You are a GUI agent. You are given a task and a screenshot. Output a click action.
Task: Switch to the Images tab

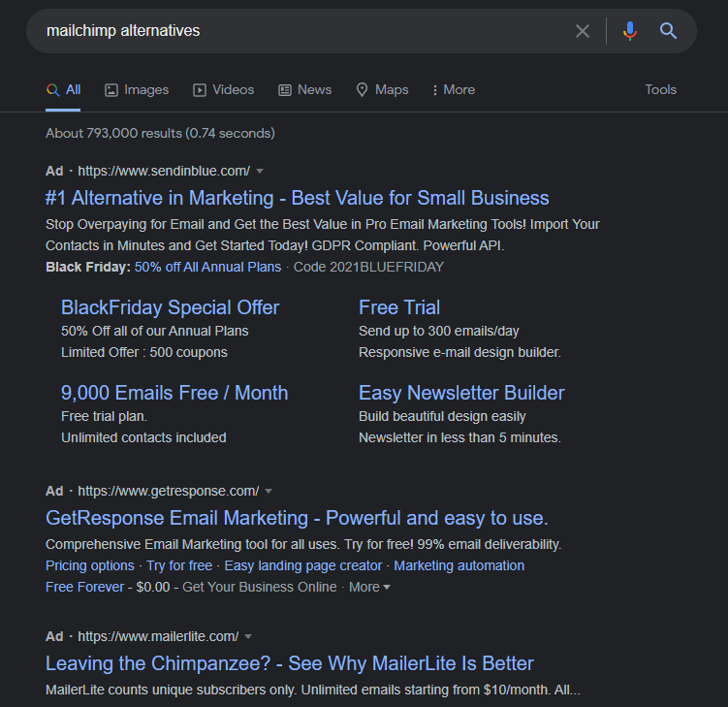(137, 89)
